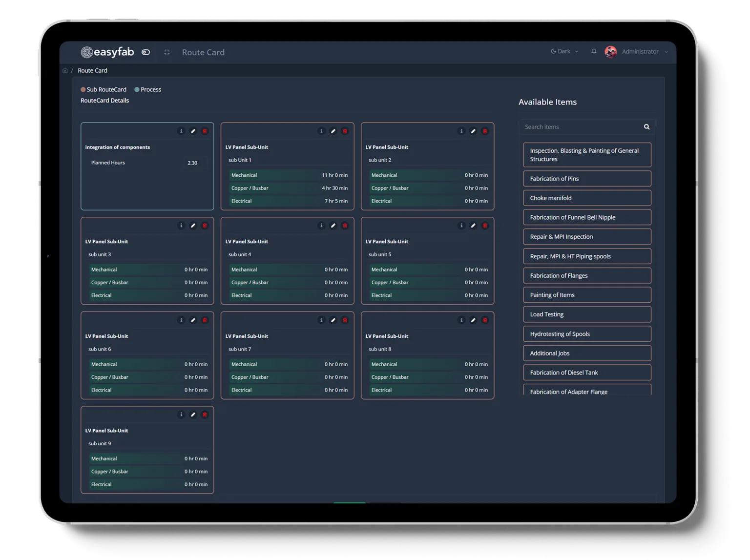The image size is (750, 560).
Task: Delete the sub unit 5 card
Action: 485,226
